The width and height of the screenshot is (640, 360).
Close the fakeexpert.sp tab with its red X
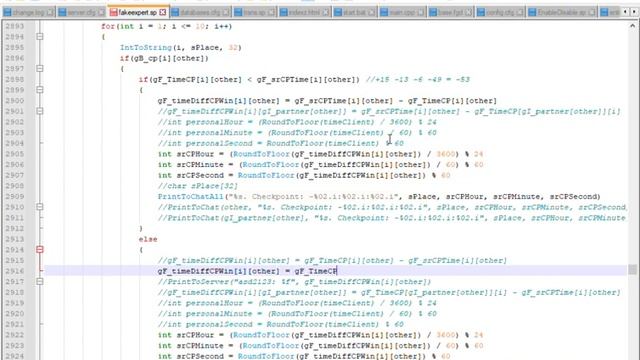[x=162, y=12]
